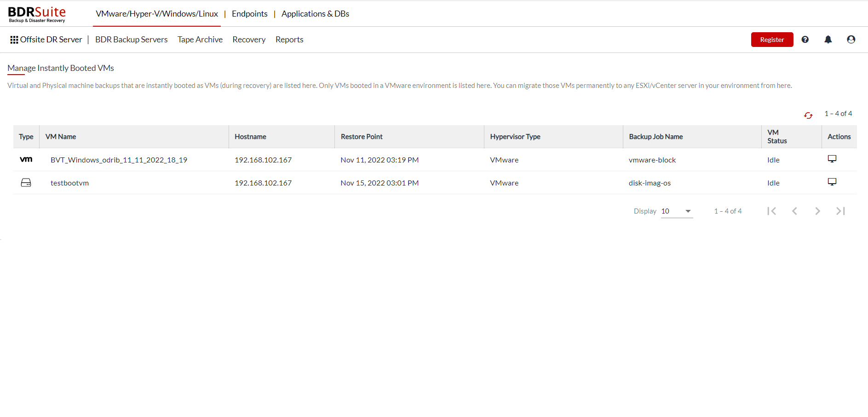Screen dimensions: 868x417
Task: Click the bottom 1 – 4 of 4 pagination counter
Action: click(x=728, y=211)
